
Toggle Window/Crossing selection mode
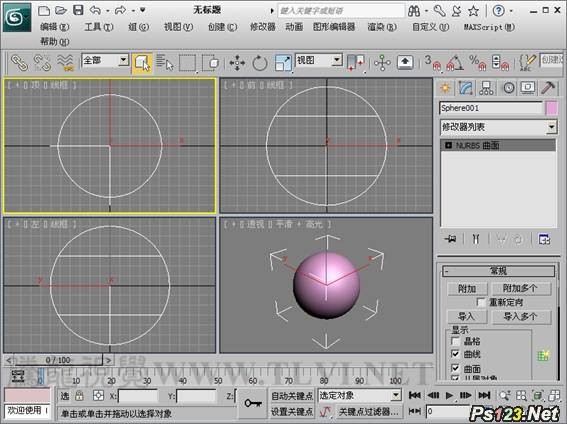click(211, 63)
